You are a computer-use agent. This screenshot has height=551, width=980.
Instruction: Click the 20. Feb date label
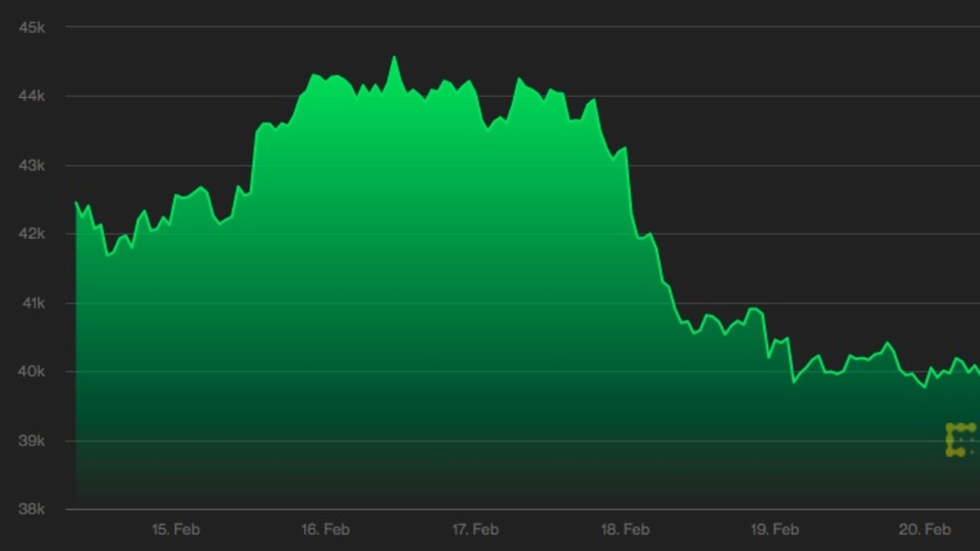click(925, 529)
